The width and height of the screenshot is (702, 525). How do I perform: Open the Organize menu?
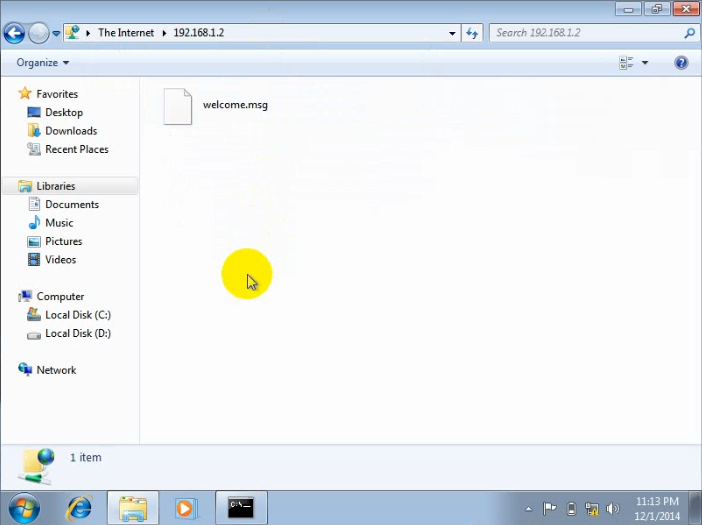click(43, 63)
